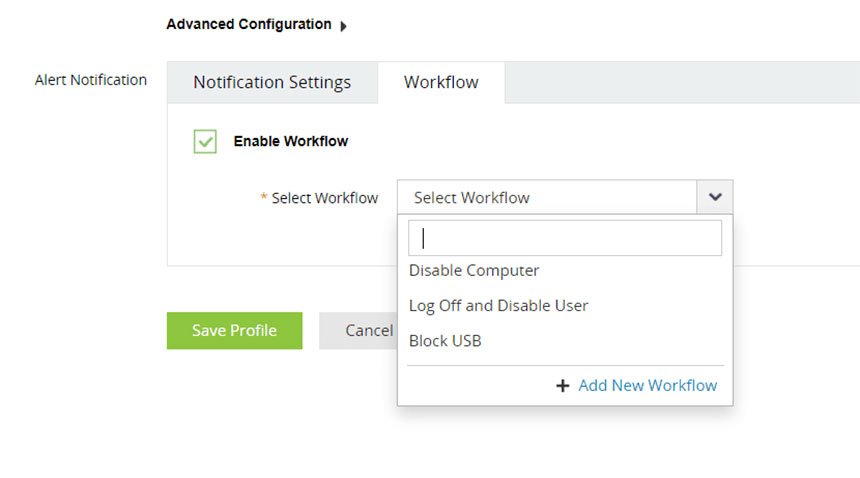Collapse the dropdown using the chevron arrow
This screenshot has width=860, height=478.
pyautogui.click(x=714, y=198)
